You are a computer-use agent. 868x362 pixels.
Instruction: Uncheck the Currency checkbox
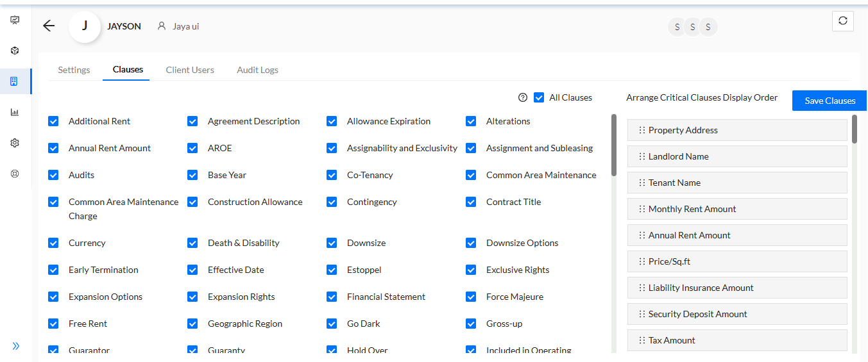pyautogui.click(x=53, y=243)
